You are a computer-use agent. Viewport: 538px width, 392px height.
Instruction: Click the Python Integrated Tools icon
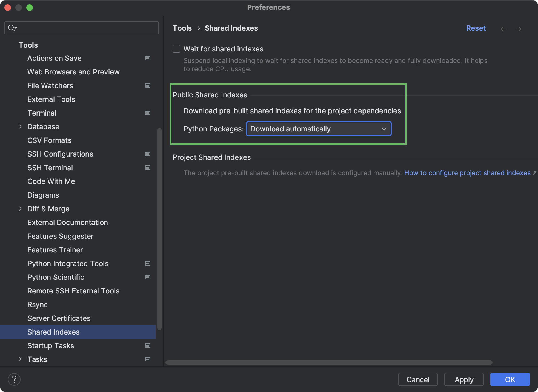(148, 263)
